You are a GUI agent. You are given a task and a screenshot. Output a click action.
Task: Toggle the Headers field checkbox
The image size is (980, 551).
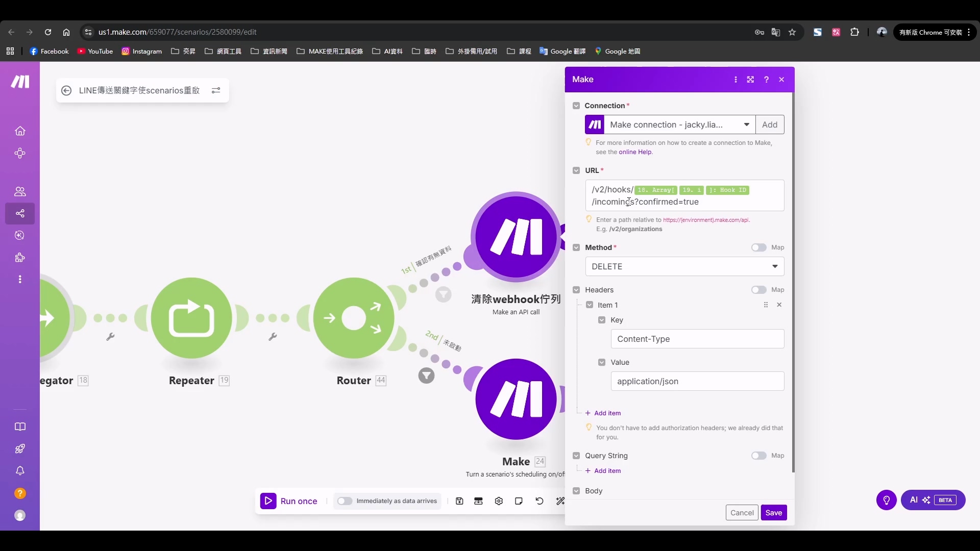coord(576,290)
